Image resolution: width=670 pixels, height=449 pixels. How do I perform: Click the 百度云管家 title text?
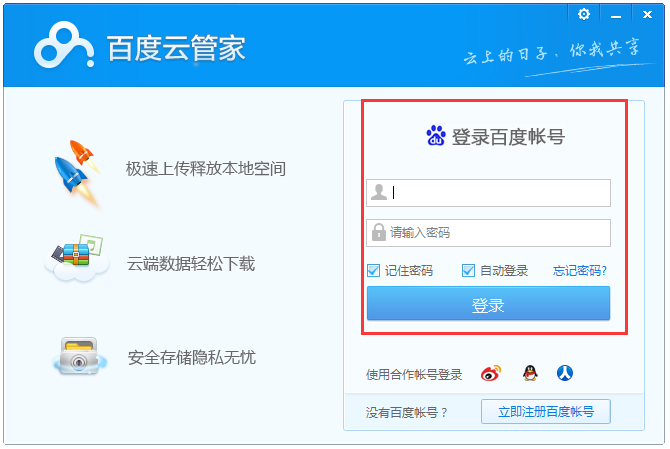click(176, 48)
